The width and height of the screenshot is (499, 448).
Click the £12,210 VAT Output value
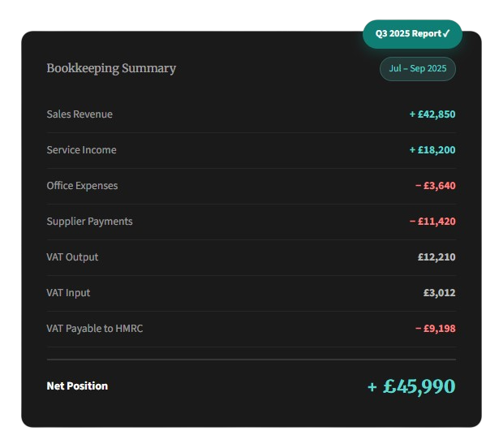[437, 257]
